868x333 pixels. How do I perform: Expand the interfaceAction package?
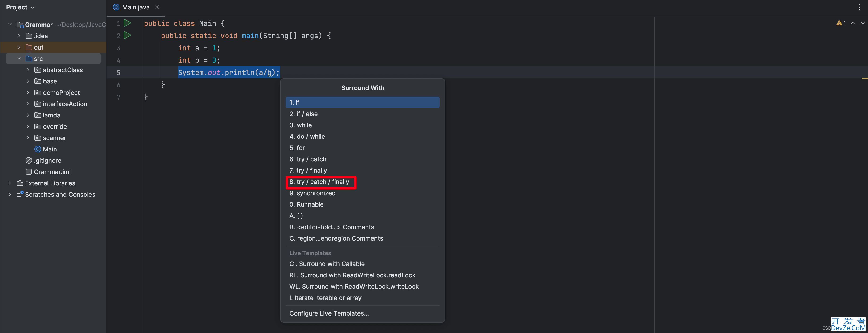pyautogui.click(x=28, y=104)
